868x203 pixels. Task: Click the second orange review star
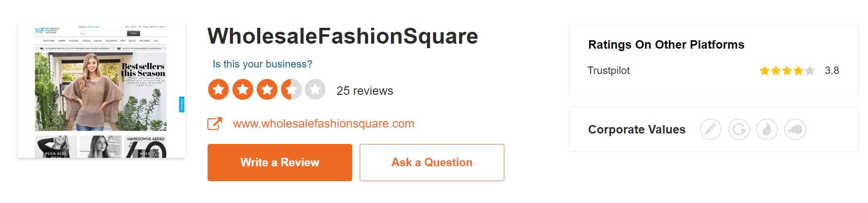point(243,90)
